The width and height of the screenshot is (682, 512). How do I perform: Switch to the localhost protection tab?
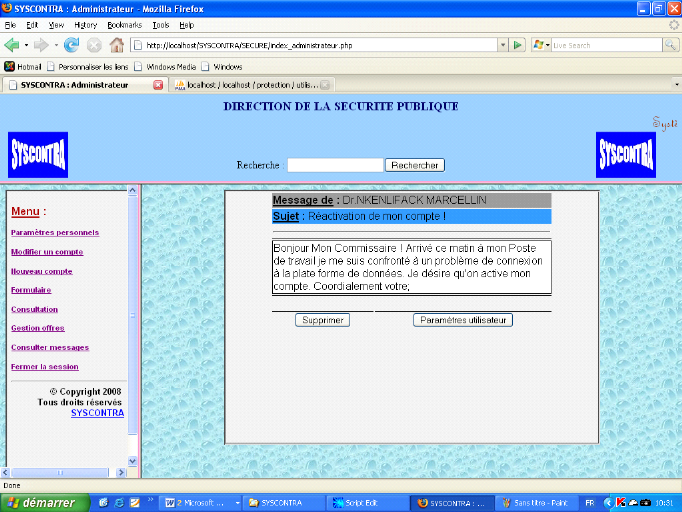tap(250, 85)
